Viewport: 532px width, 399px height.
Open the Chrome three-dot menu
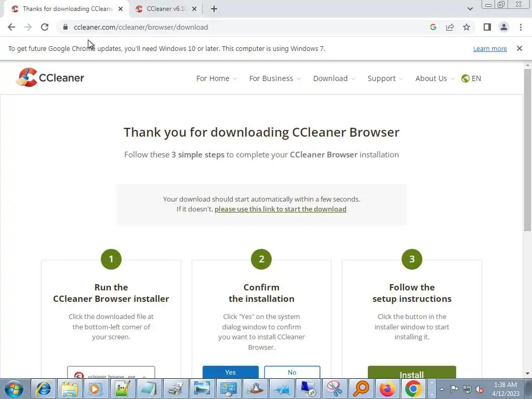[x=521, y=27]
